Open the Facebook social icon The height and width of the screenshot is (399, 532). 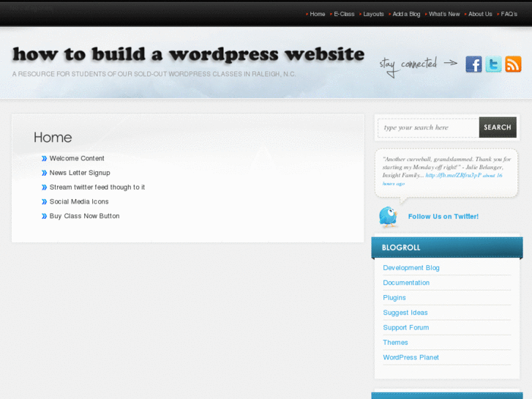click(473, 64)
